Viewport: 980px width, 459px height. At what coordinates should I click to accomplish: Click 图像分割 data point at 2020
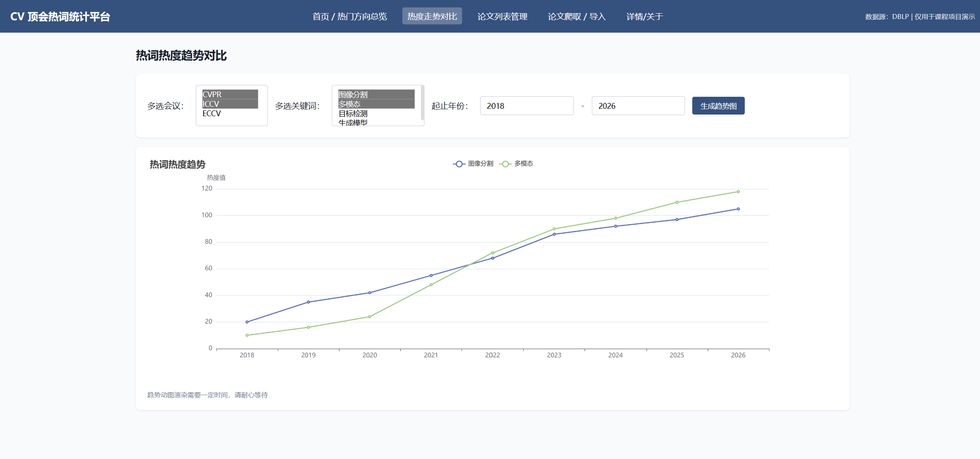pyautogui.click(x=370, y=293)
